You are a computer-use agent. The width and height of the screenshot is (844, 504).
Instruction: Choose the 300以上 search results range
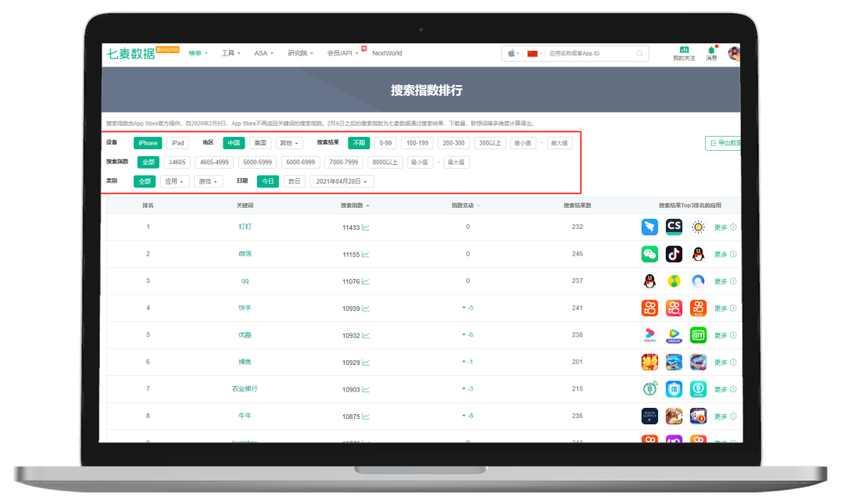490,143
